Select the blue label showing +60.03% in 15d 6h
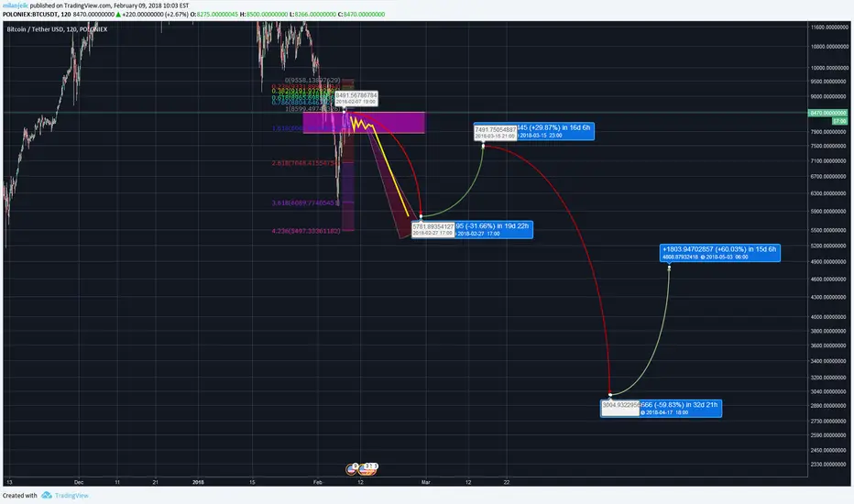The width and height of the screenshot is (854, 504). tap(719, 253)
